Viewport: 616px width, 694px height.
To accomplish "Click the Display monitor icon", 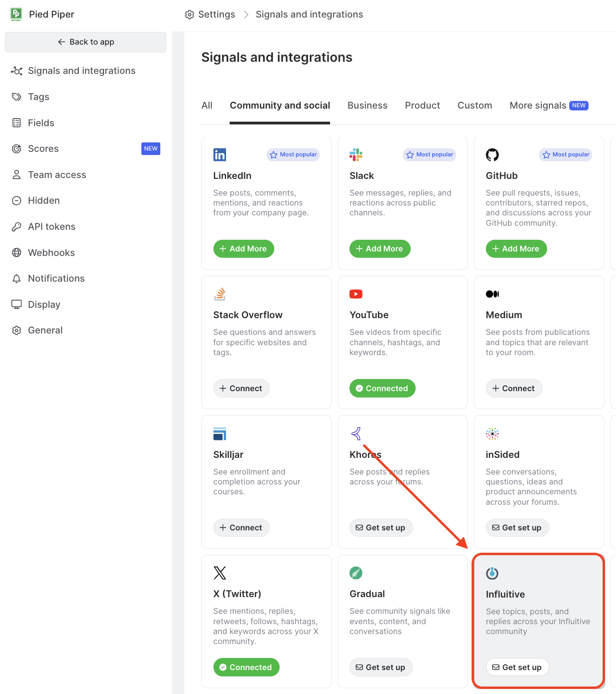I will point(17,305).
